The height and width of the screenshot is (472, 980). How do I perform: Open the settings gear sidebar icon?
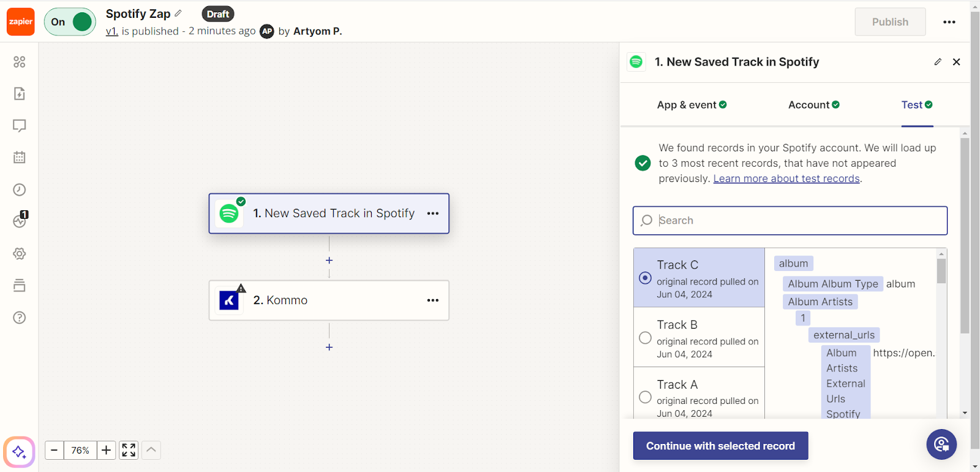[20, 254]
